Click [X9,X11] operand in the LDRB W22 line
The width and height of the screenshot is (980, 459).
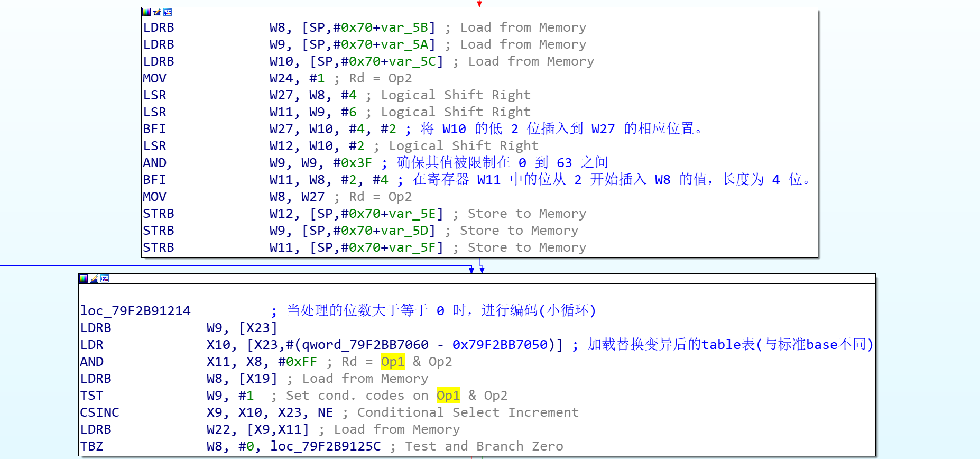click(x=278, y=429)
